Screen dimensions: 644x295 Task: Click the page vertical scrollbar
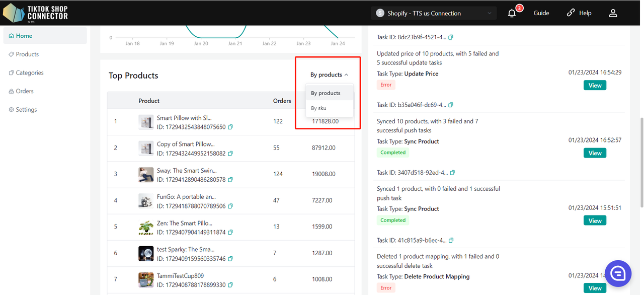tap(640, 161)
